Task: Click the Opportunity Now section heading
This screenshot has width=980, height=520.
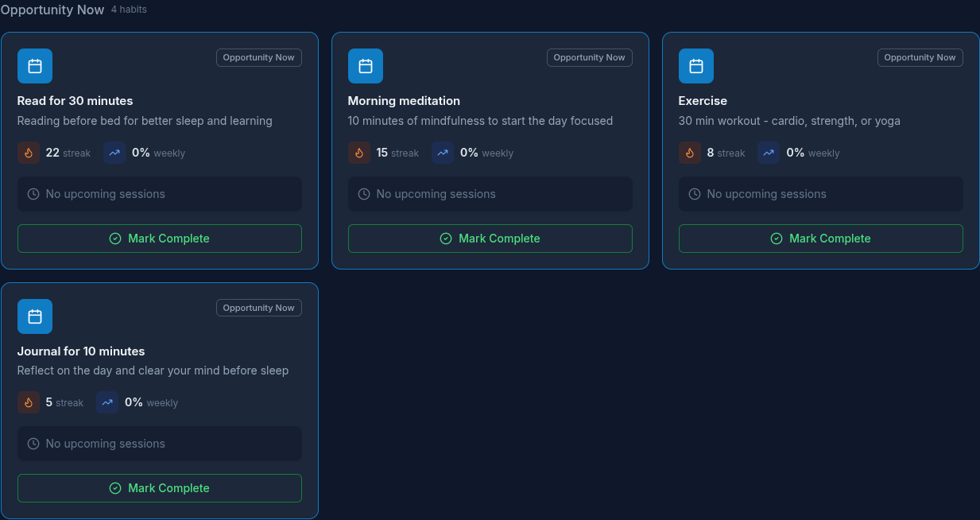Action: [x=52, y=10]
